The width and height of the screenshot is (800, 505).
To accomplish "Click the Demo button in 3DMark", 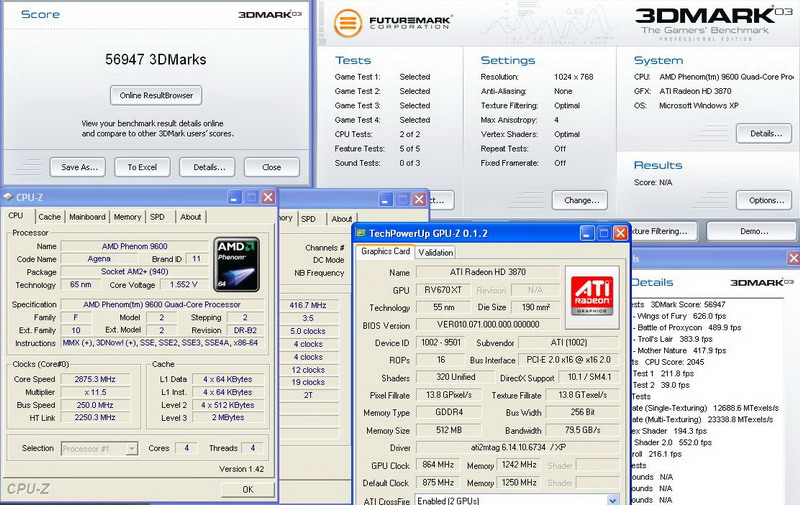I will (752, 231).
